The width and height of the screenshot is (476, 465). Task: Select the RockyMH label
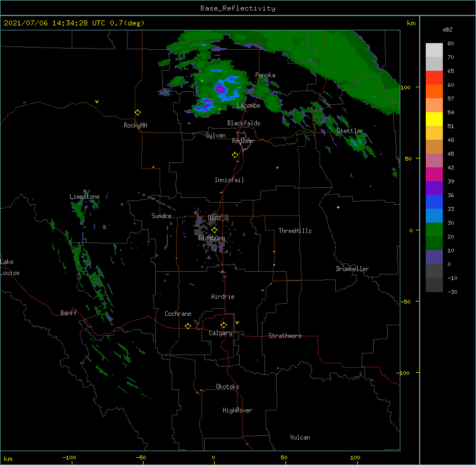click(135, 125)
